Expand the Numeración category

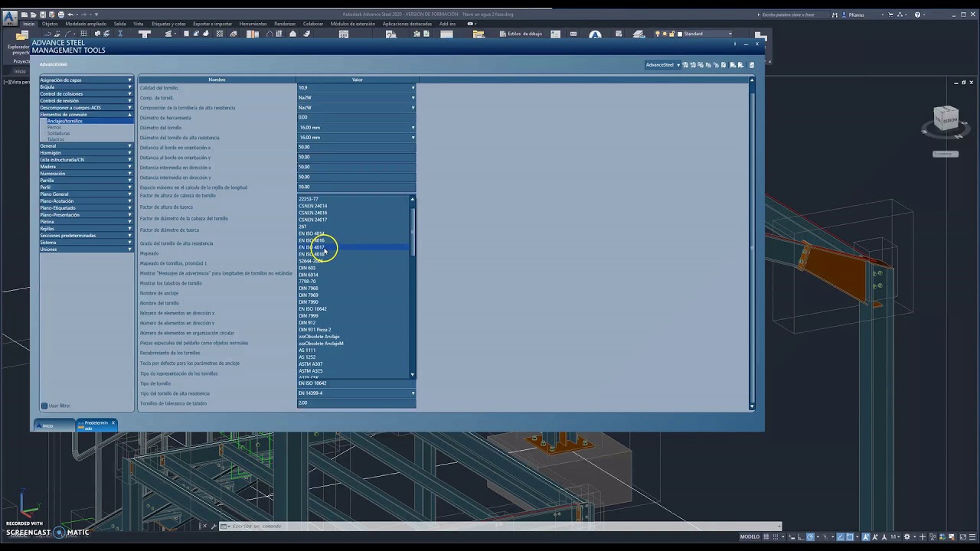pyautogui.click(x=86, y=174)
